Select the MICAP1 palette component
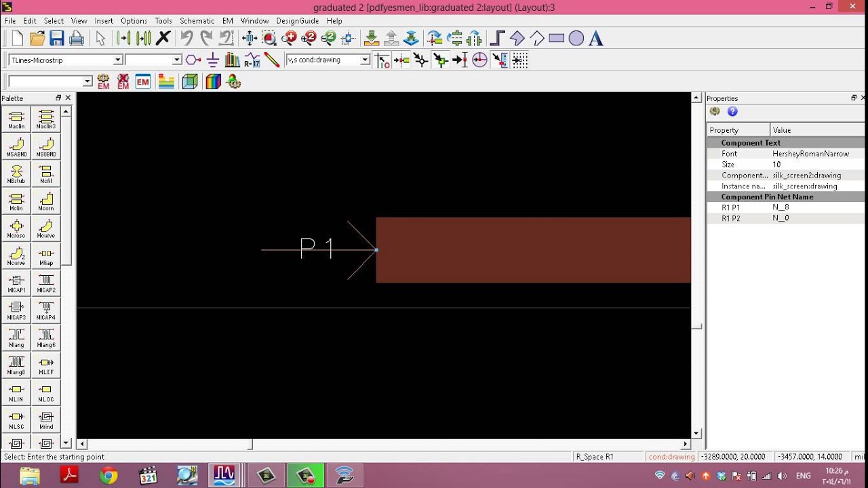This screenshot has height=488, width=868. coord(16,283)
